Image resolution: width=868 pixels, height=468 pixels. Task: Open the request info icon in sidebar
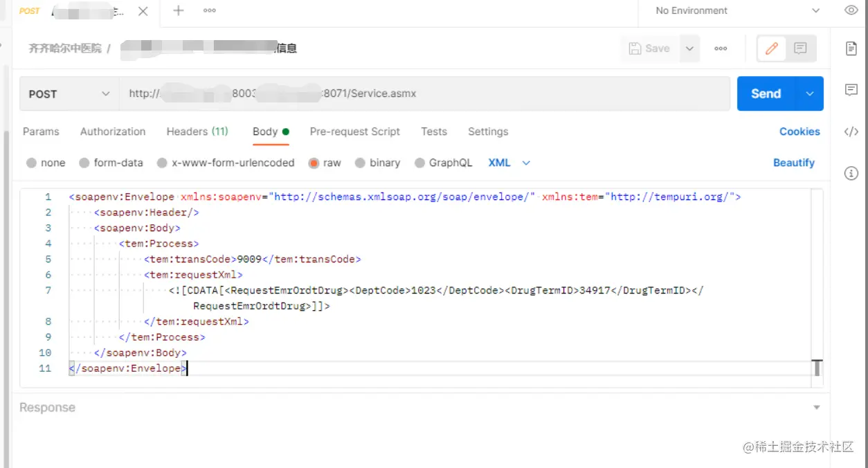[851, 173]
